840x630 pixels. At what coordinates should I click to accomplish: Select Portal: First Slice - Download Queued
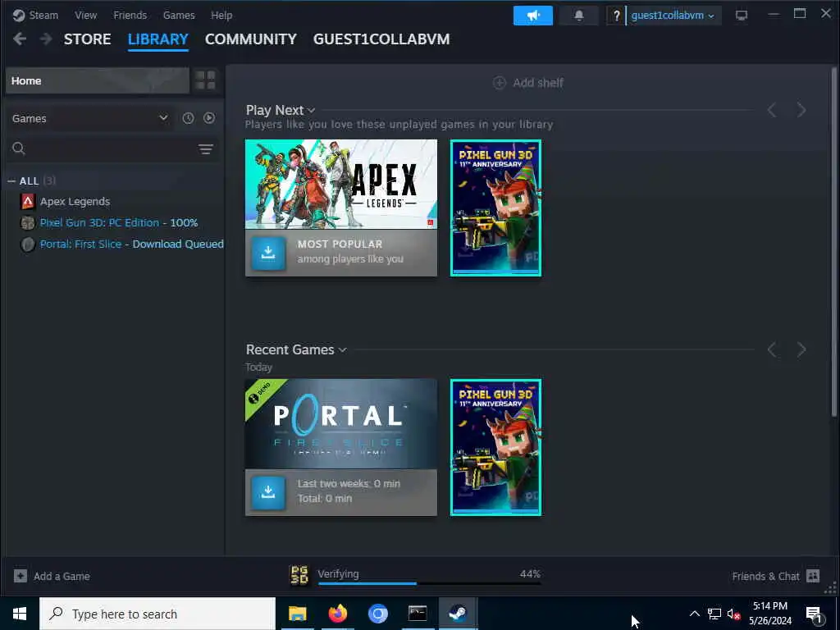pyautogui.click(x=132, y=244)
